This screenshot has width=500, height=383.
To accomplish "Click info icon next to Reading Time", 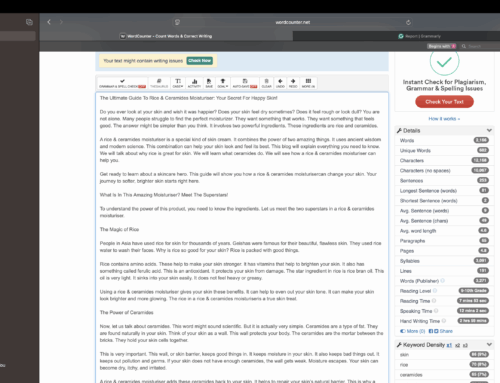I will [434, 301].
